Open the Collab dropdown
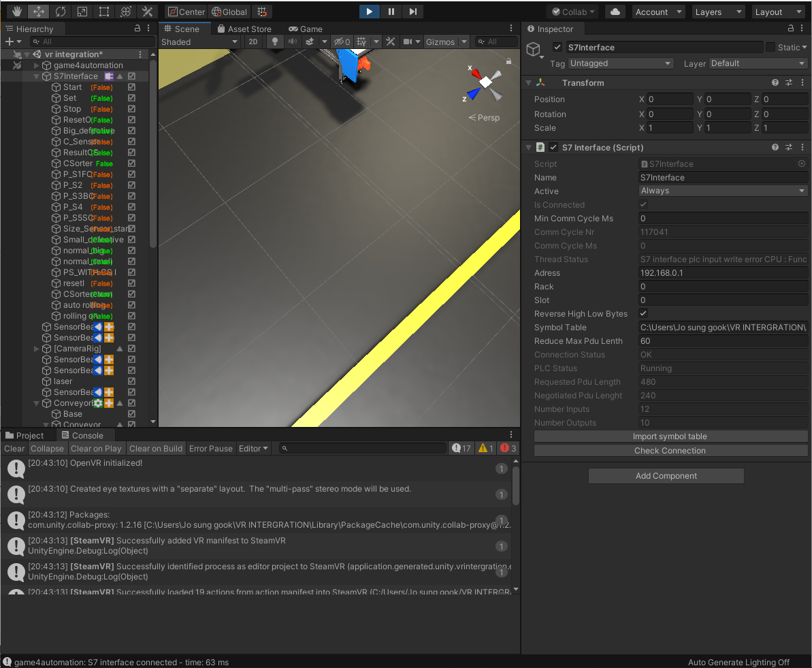The height and width of the screenshot is (668, 812). click(573, 12)
